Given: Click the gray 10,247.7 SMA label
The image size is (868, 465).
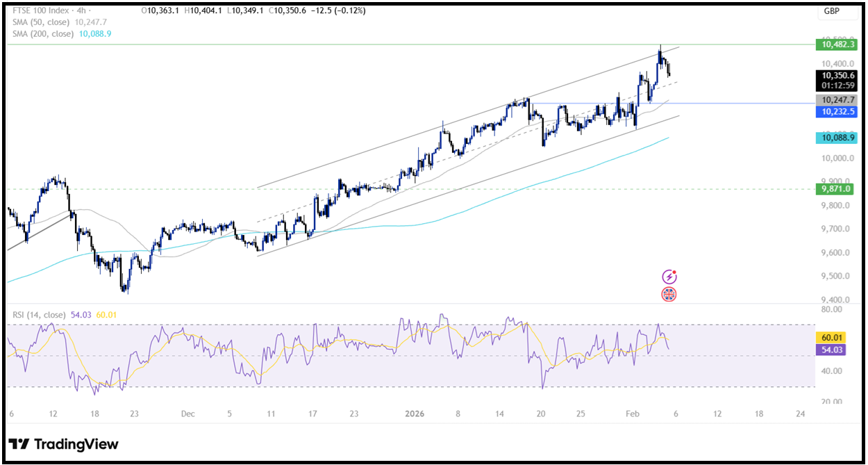Looking at the screenshot, I should pyautogui.click(x=835, y=99).
